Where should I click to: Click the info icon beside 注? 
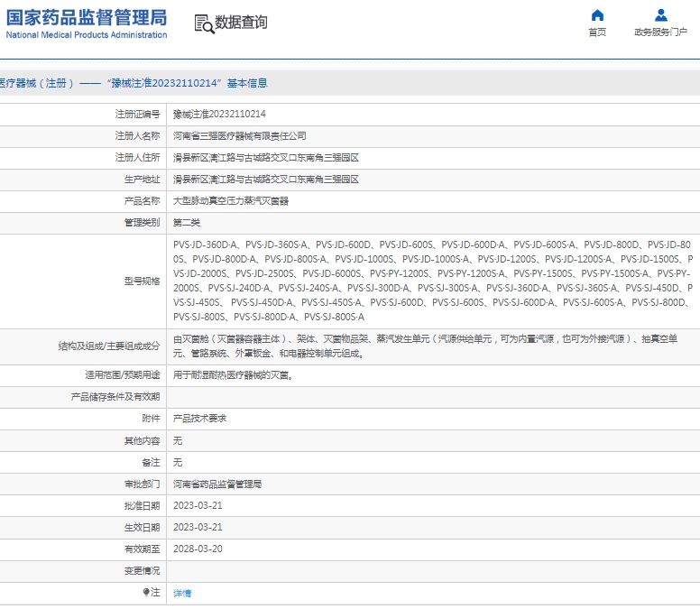pos(146,592)
